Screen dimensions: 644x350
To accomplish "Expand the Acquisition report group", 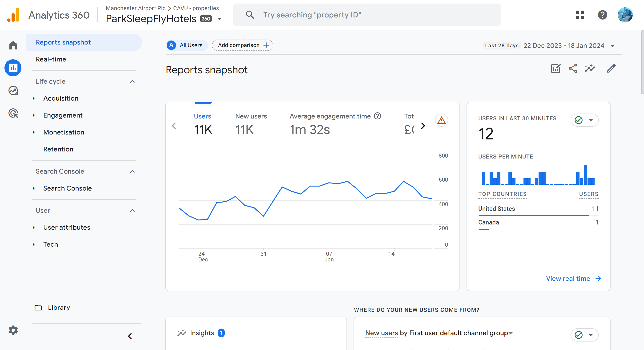I will tap(61, 98).
